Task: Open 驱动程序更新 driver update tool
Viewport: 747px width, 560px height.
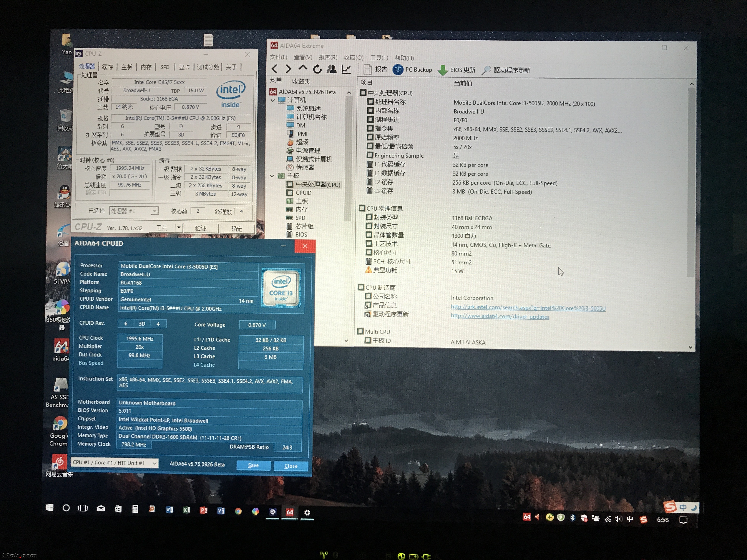Action: coord(506,70)
